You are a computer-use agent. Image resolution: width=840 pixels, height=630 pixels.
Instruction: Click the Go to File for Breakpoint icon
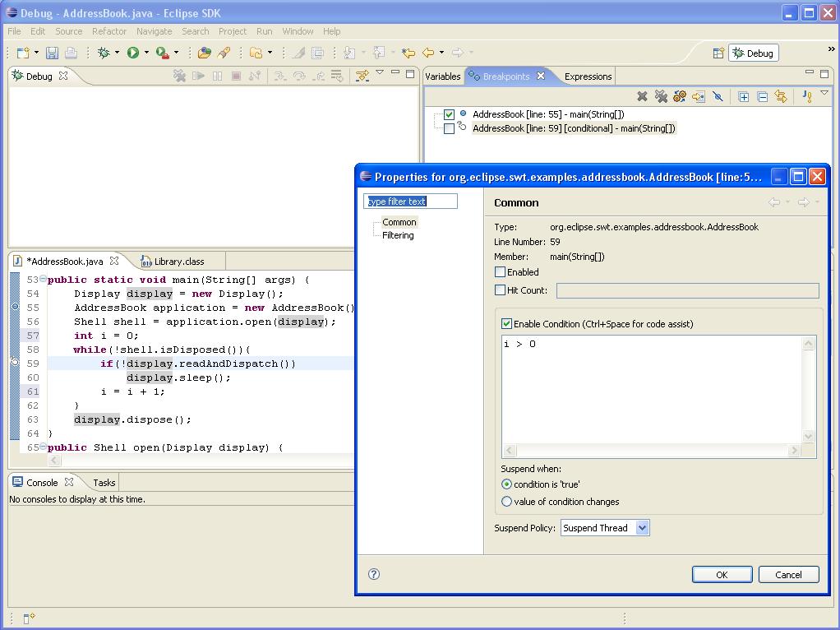pyautogui.click(x=699, y=96)
